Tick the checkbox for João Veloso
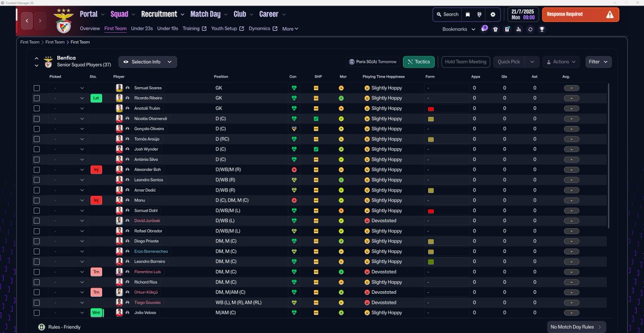The image size is (644, 333). [x=36, y=313]
